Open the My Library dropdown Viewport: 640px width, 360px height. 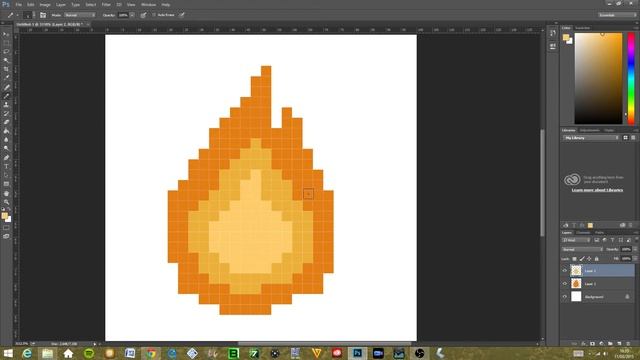pos(591,138)
